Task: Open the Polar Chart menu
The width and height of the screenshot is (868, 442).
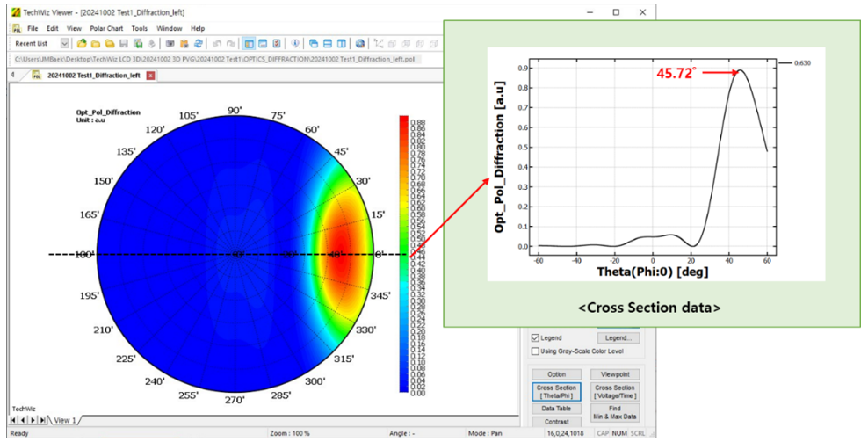Action: [x=106, y=28]
